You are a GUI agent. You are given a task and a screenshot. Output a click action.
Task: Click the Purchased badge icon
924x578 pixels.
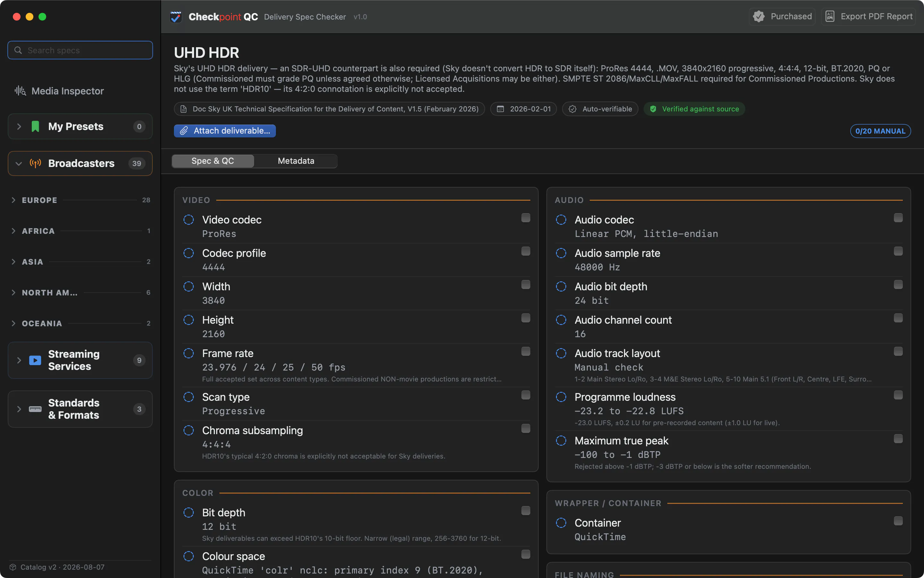pos(759,16)
